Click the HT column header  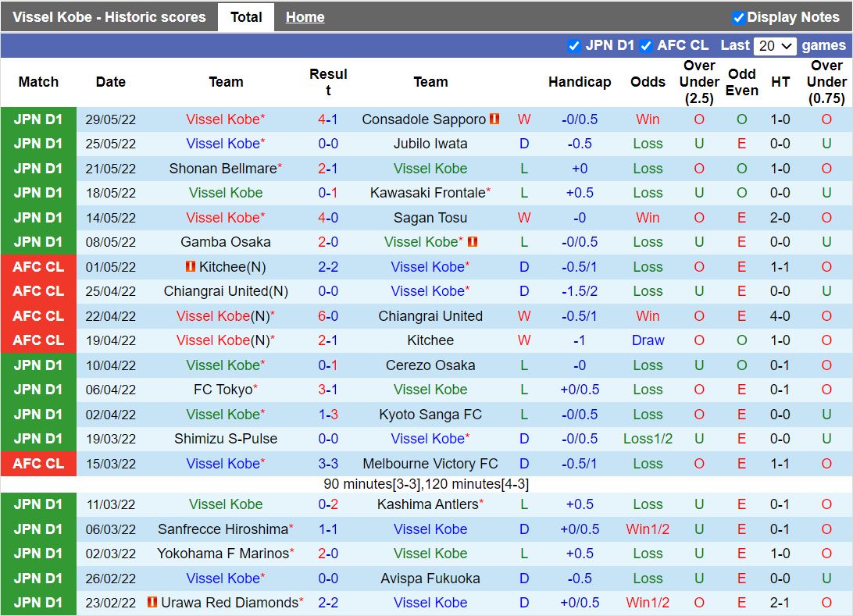780,81
